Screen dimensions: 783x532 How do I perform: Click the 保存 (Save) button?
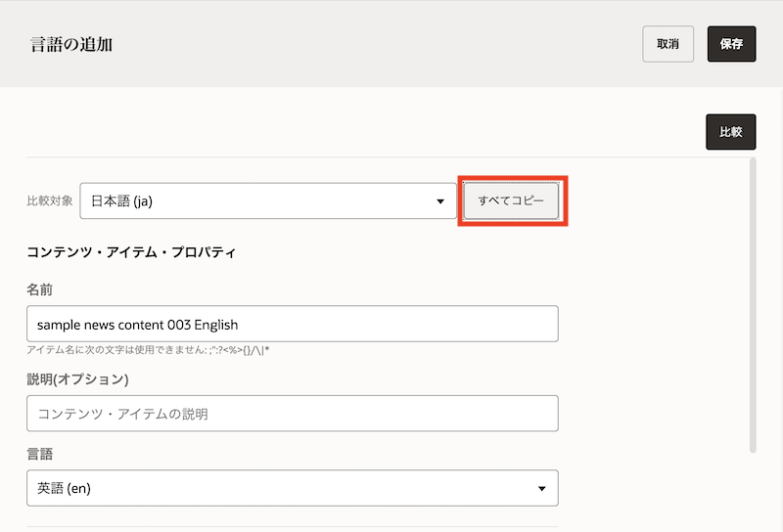click(731, 44)
